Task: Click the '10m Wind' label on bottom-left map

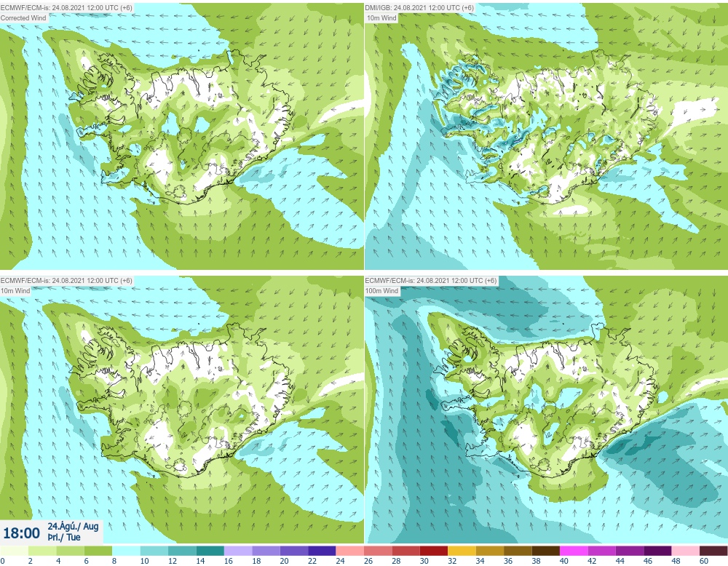Action: 15,290
